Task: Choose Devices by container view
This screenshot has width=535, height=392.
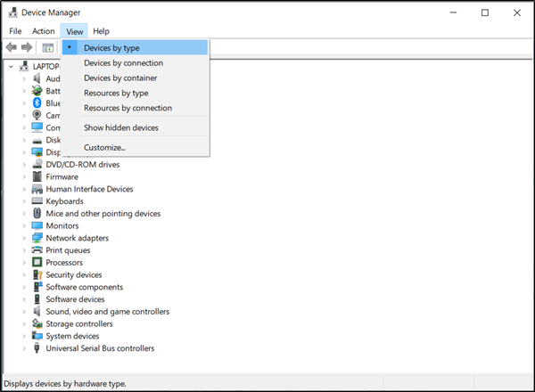Action: tap(136, 78)
